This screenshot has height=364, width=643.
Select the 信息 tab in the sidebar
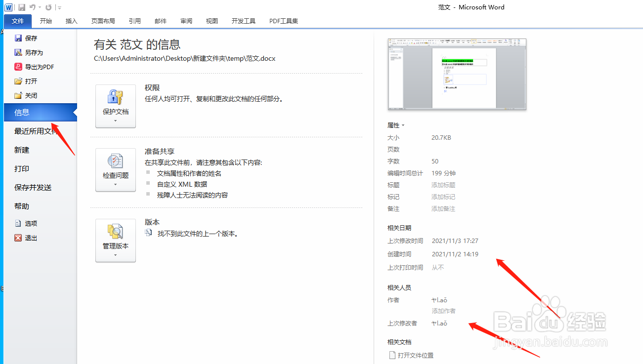40,112
